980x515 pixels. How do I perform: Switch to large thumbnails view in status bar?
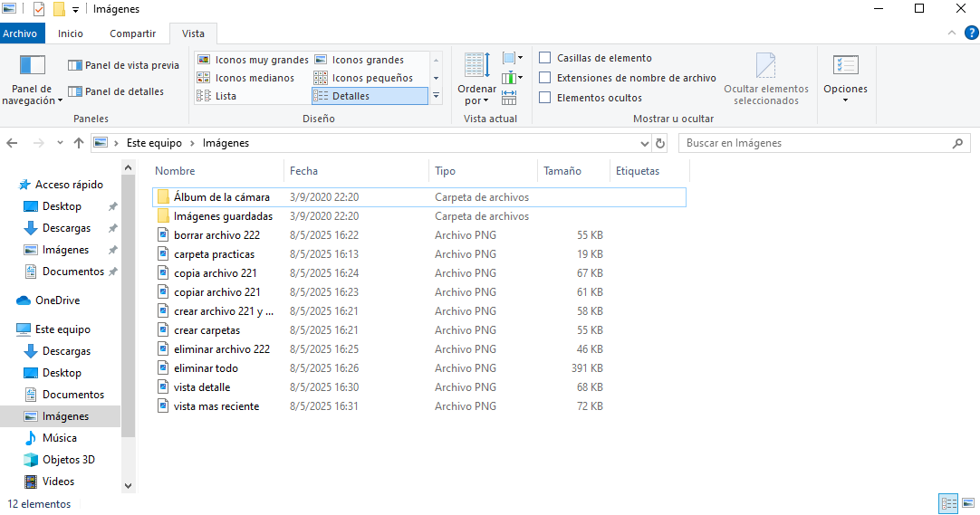pyautogui.click(x=966, y=504)
